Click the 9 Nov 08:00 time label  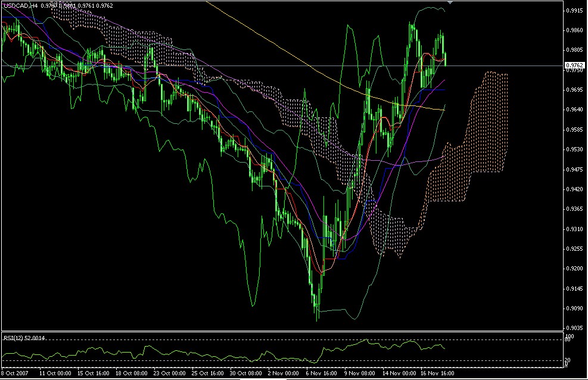(360, 373)
